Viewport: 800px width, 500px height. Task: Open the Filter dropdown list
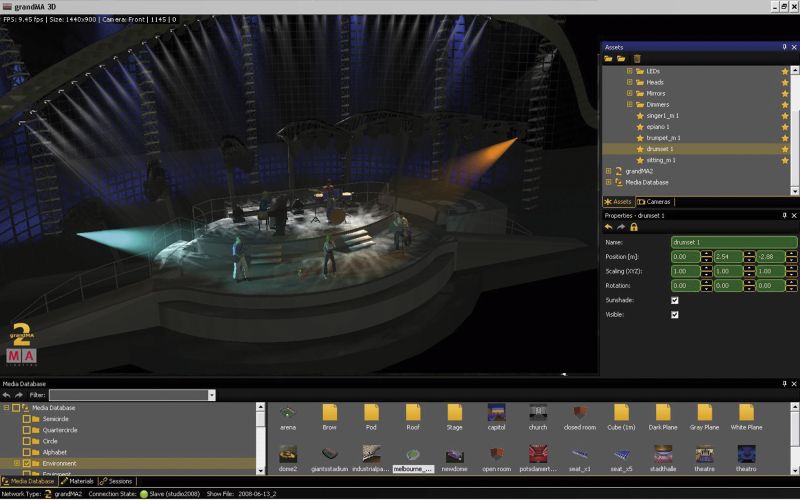pyautogui.click(x=211, y=395)
